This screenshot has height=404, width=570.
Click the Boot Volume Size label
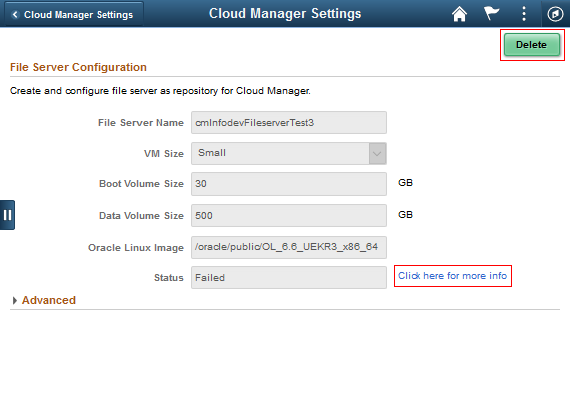click(141, 184)
